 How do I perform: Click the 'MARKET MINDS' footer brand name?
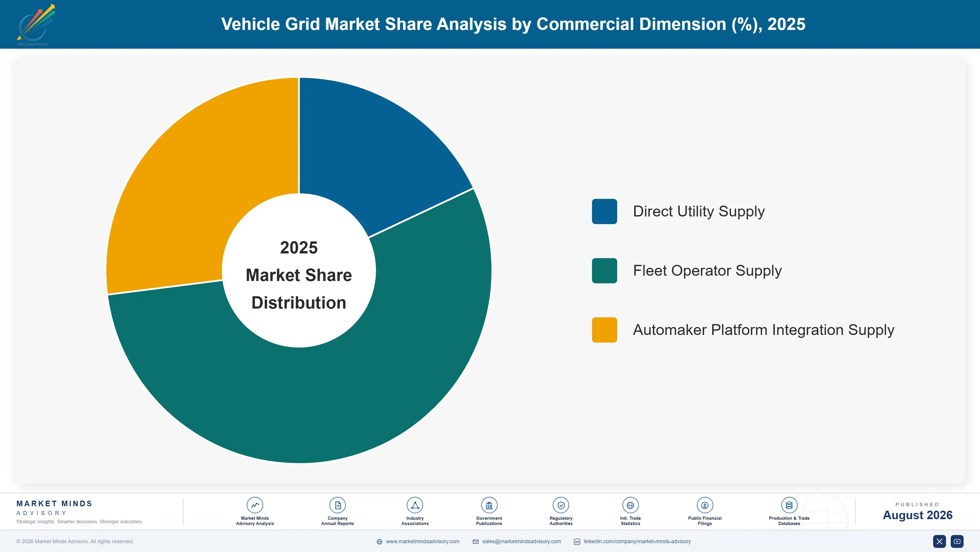[x=55, y=504]
